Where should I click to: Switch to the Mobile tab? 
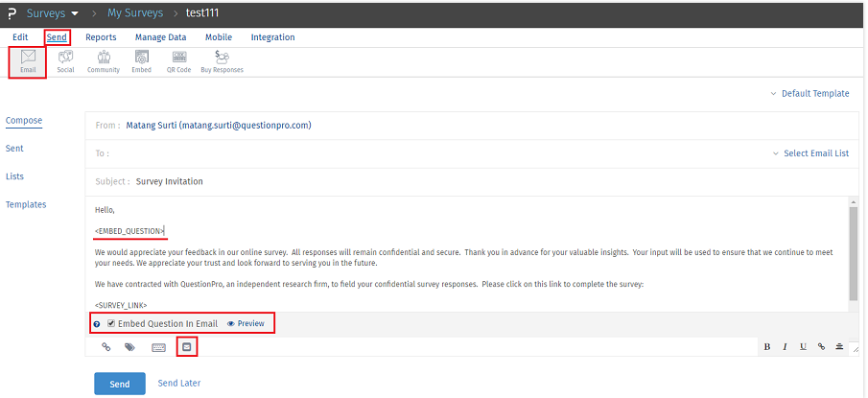[x=219, y=37]
